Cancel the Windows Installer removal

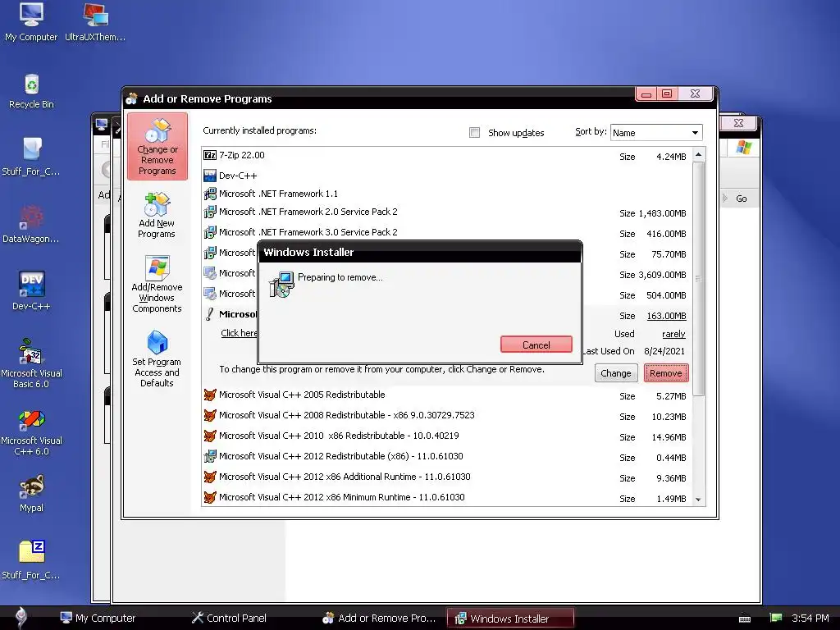tap(536, 345)
